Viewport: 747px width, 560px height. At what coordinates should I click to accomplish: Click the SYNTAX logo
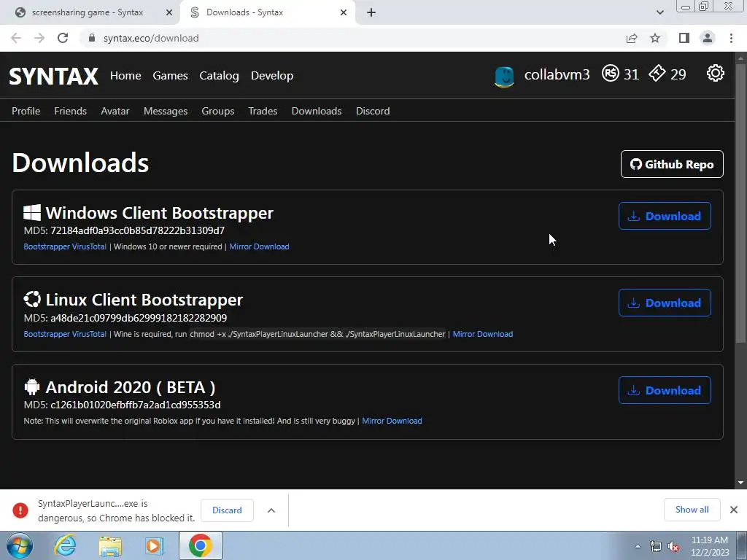click(53, 76)
